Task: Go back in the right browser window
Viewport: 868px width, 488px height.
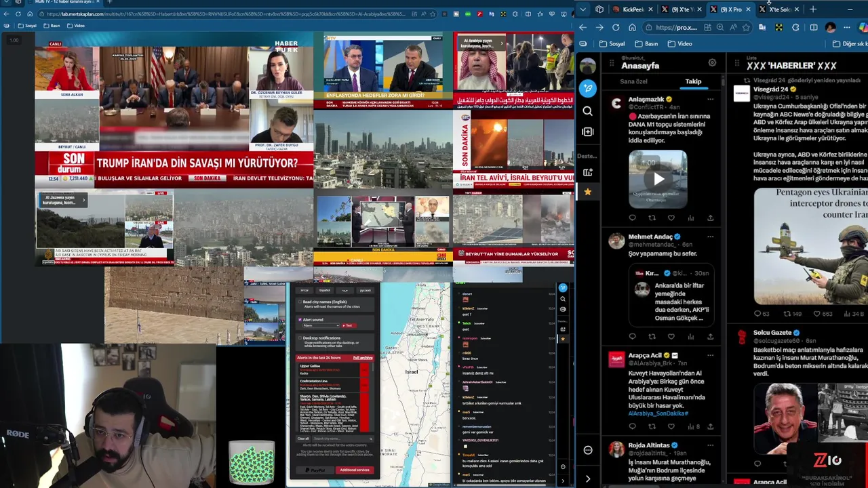Action: 583,27
